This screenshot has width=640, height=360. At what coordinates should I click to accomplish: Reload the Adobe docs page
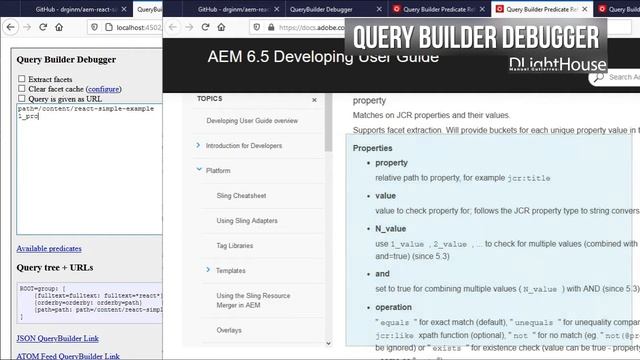point(205,27)
